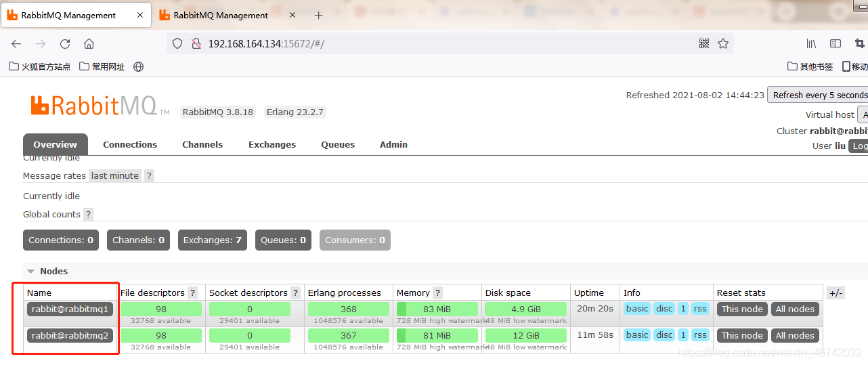Click Exchanges: 7 count button
Screen dimensions: 868x365
point(213,240)
